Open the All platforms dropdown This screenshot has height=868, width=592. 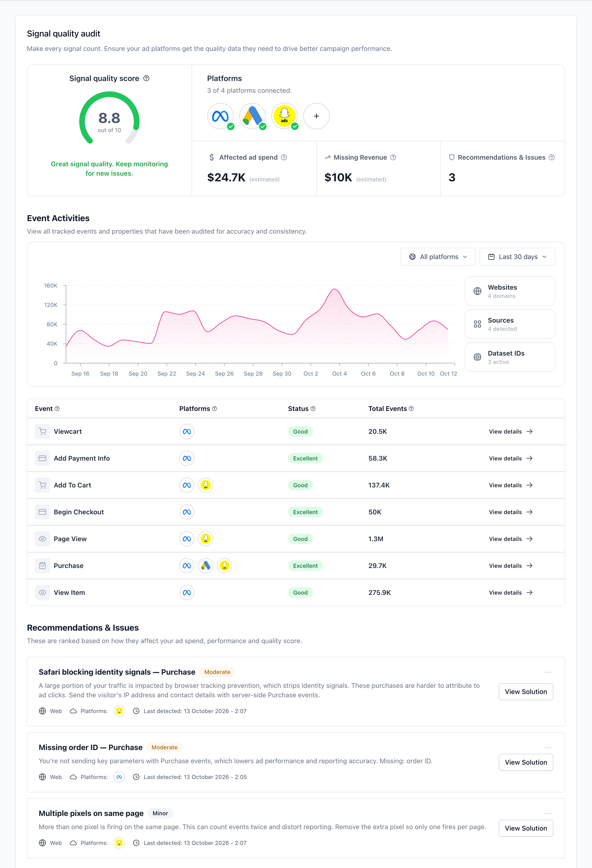point(438,257)
